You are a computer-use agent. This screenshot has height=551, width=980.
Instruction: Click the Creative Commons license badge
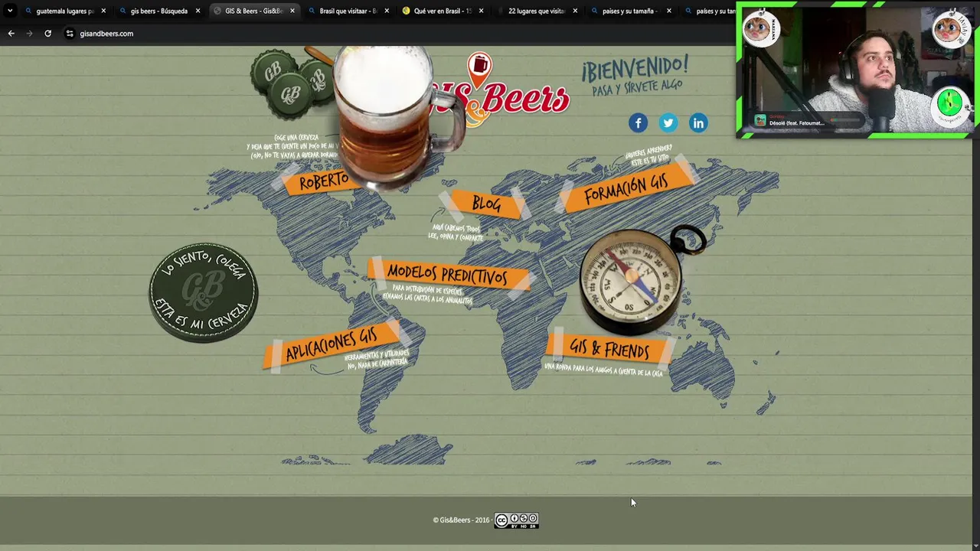coord(516,520)
